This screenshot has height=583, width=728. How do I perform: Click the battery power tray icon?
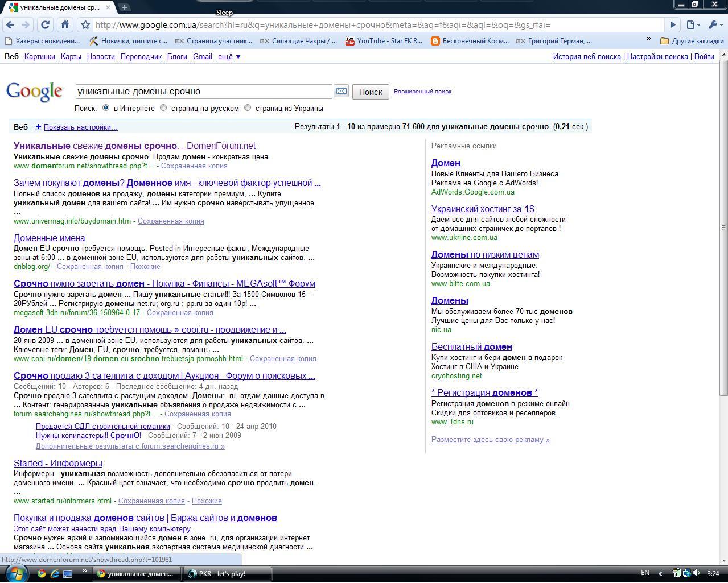click(x=677, y=573)
